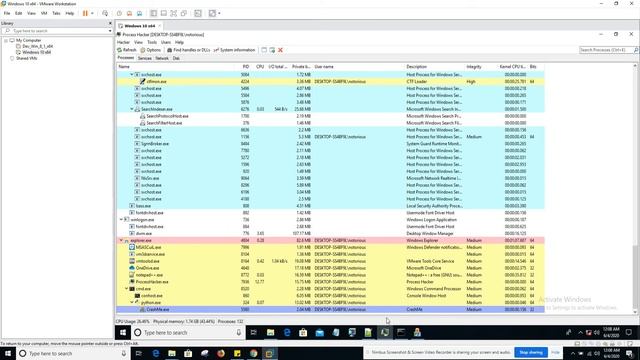
Task: Collapse the My Computer tree node
Action: [x=6, y=40]
